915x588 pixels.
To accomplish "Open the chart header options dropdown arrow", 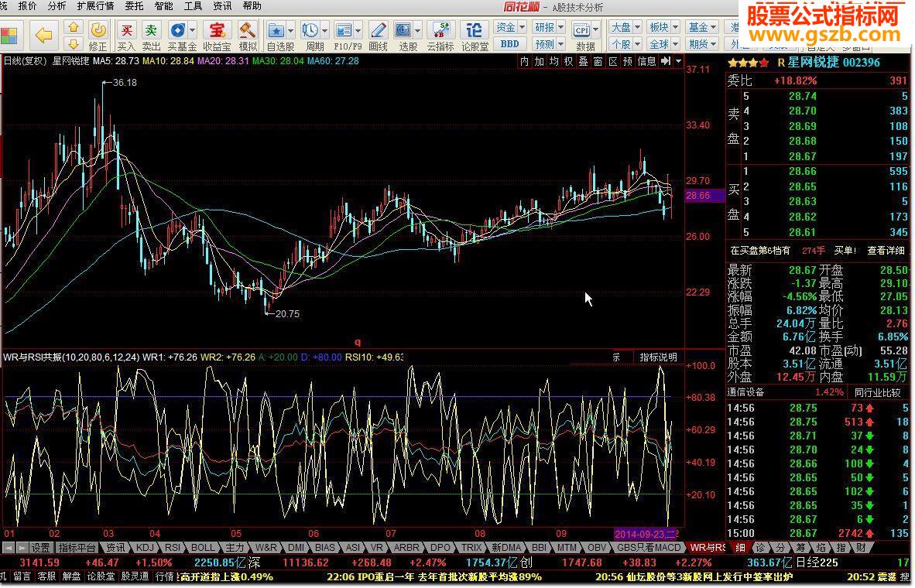I will tap(678, 61).
